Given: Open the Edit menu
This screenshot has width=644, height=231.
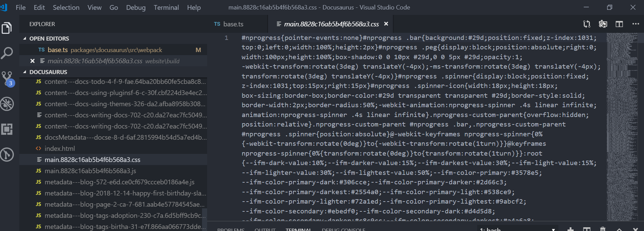Looking at the screenshot, I should [39, 7].
